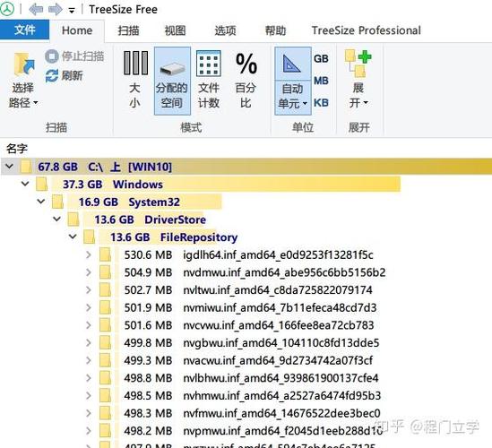Set display unit to MB
The height and width of the screenshot is (448, 492).
pos(321,81)
